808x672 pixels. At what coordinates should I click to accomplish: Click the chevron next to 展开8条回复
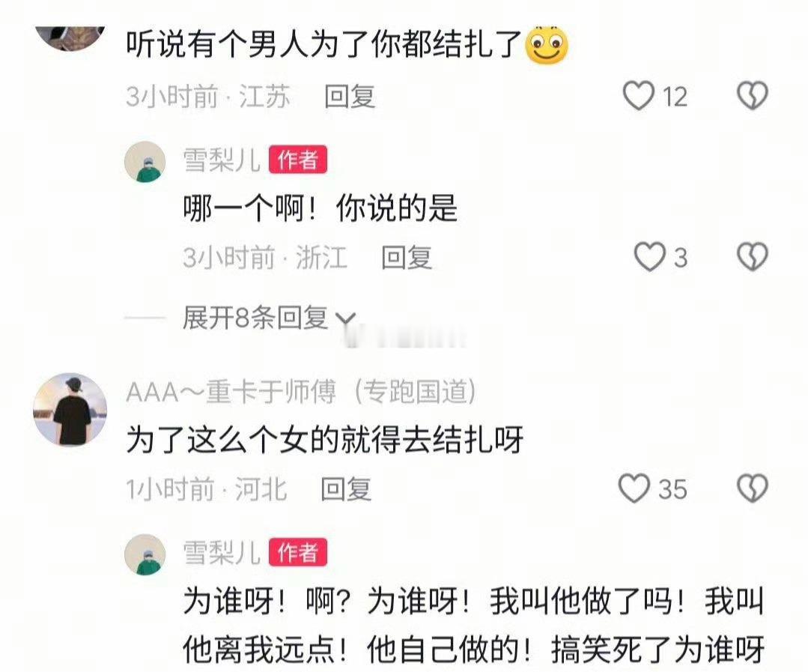pyautogui.click(x=345, y=319)
